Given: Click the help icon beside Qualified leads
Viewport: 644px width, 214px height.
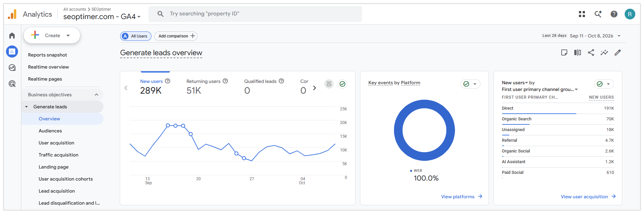Looking at the screenshot, I should click(x=281, y=81).
